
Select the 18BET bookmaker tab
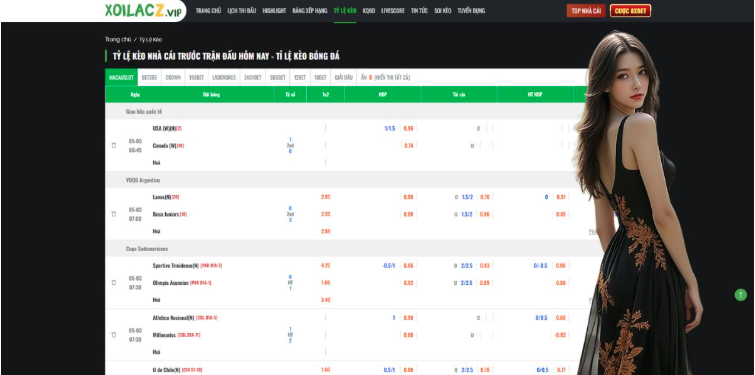321,77
